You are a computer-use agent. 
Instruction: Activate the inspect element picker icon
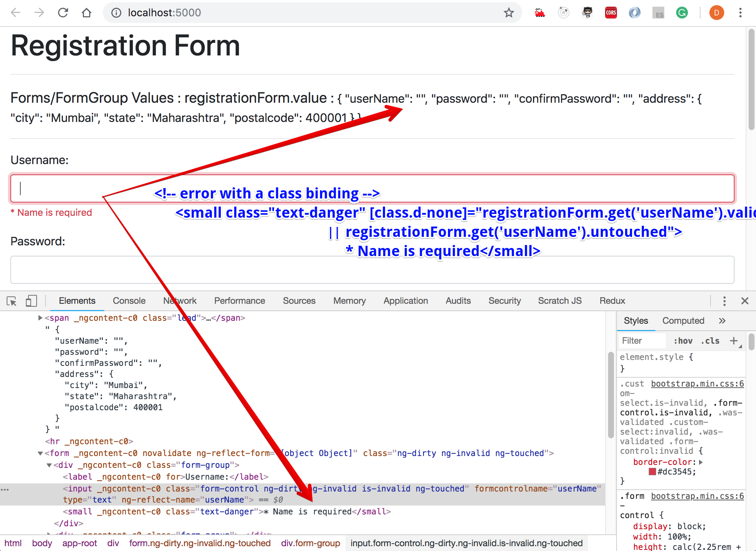[11, 301]
